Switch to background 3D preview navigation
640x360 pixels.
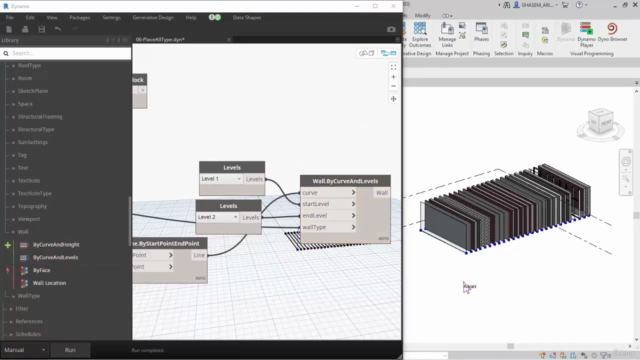coord(366,53)
